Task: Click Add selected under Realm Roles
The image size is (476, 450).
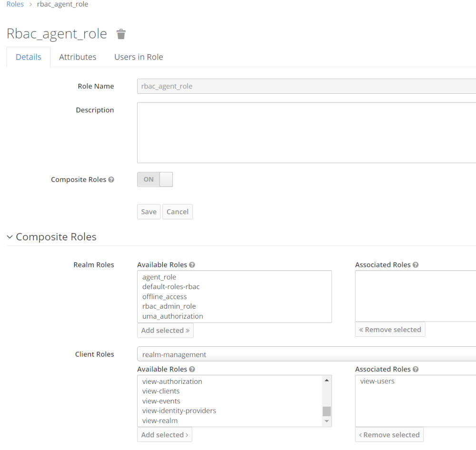Action: 165,330
